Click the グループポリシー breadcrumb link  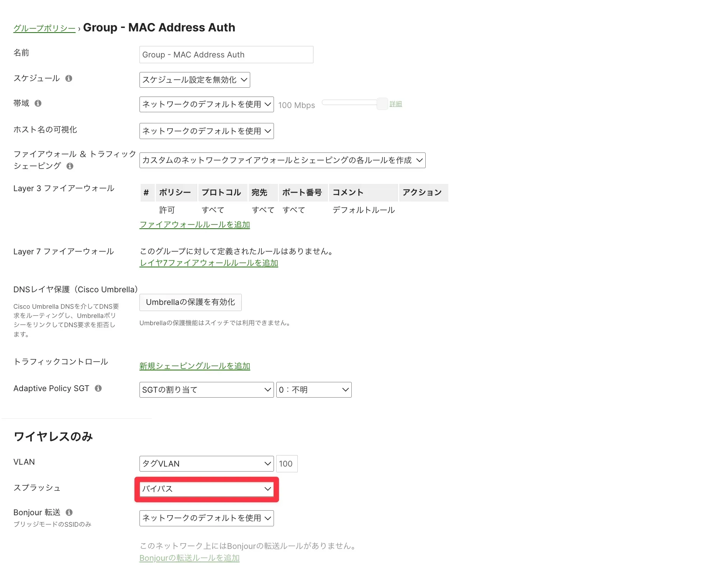coord(44,28)
